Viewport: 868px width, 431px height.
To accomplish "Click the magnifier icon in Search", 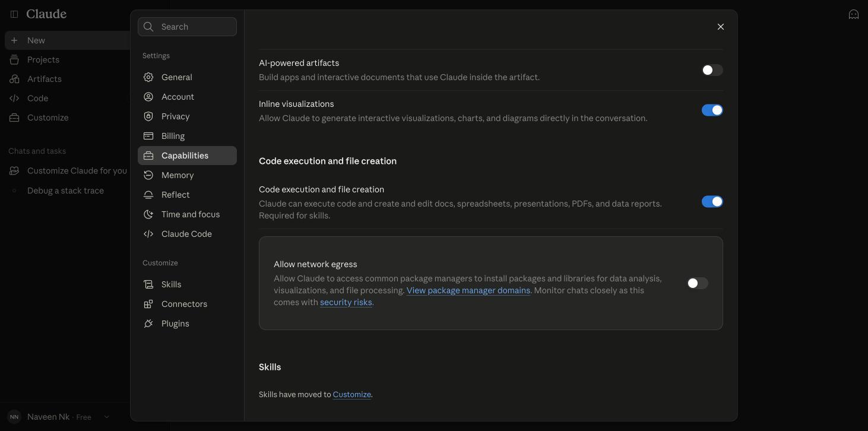I will 148,27.
